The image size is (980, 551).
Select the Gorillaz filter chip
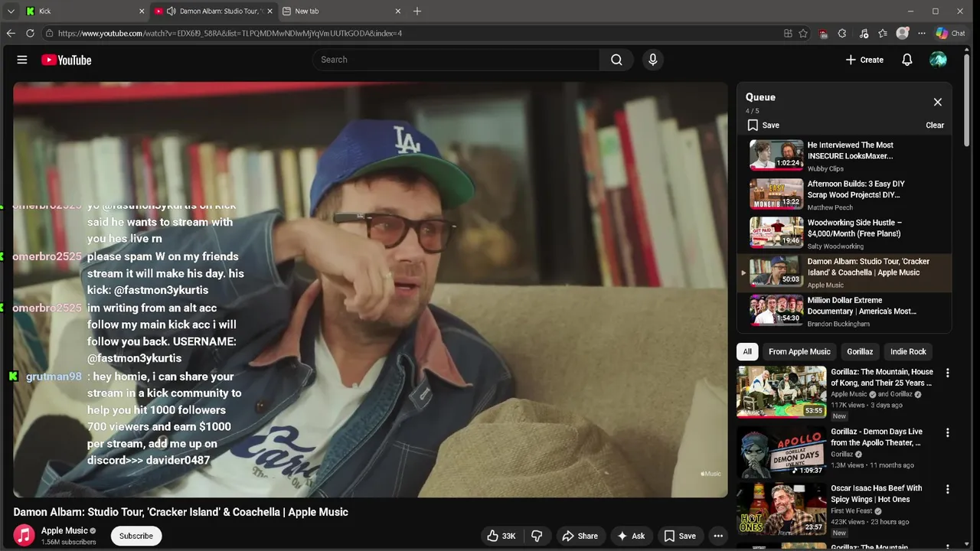coord(860,351)
